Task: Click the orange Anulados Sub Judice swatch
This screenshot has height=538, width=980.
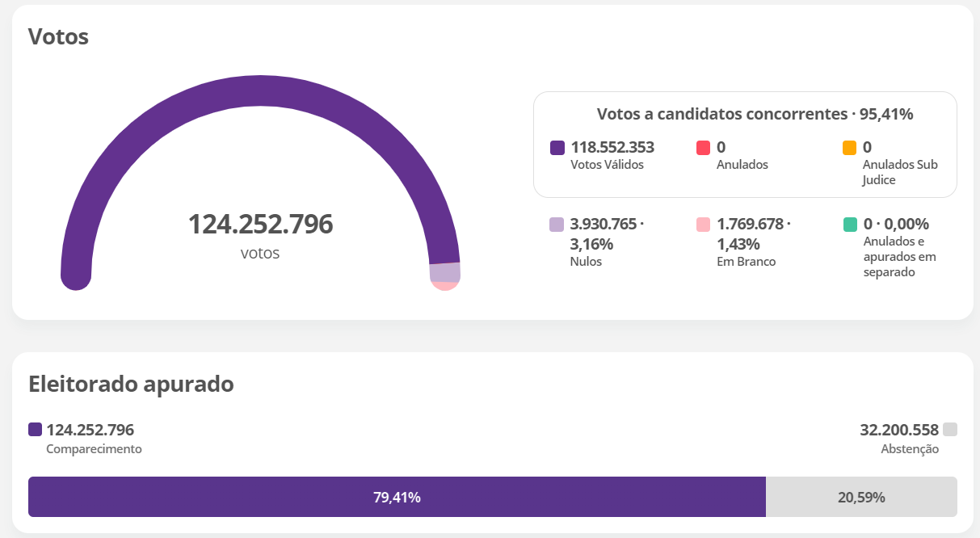Action: click(849, 148)
